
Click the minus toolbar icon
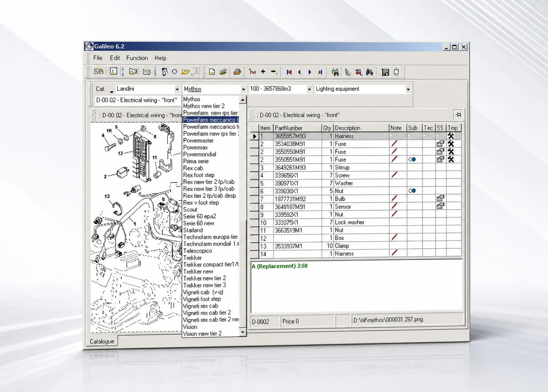click(x=274, y=72)
